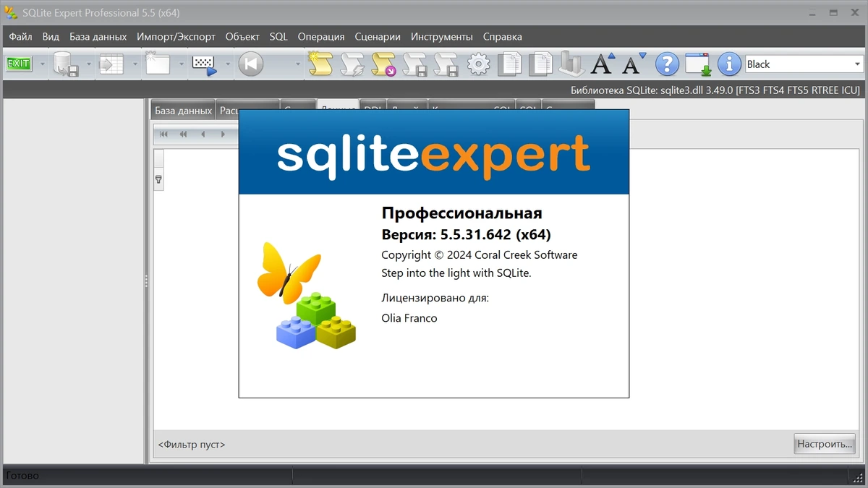Click the Copyright © 2024 Coral Creek Software line
Viewport: 868px width, 488px height.
pos(480,254)
